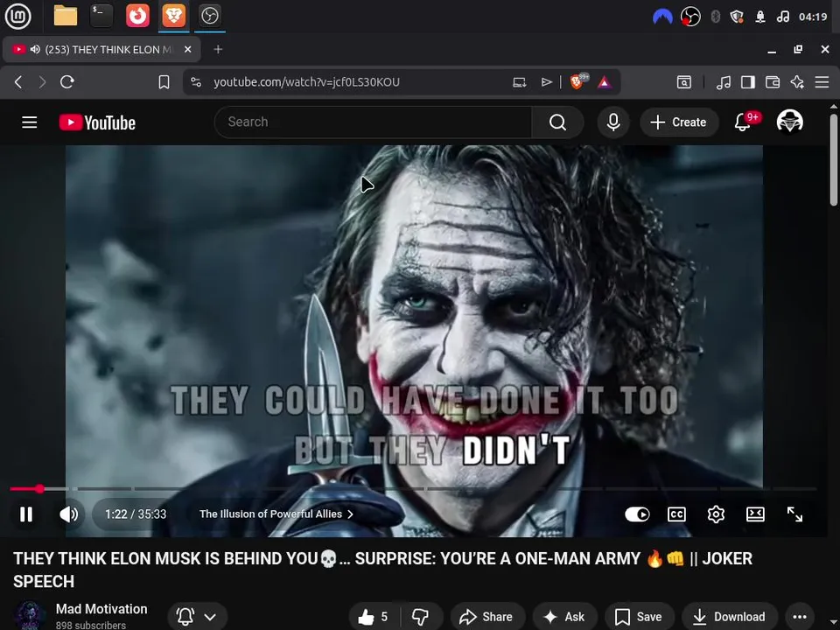Open the Brave media playlist icon

tap(724, 82)
